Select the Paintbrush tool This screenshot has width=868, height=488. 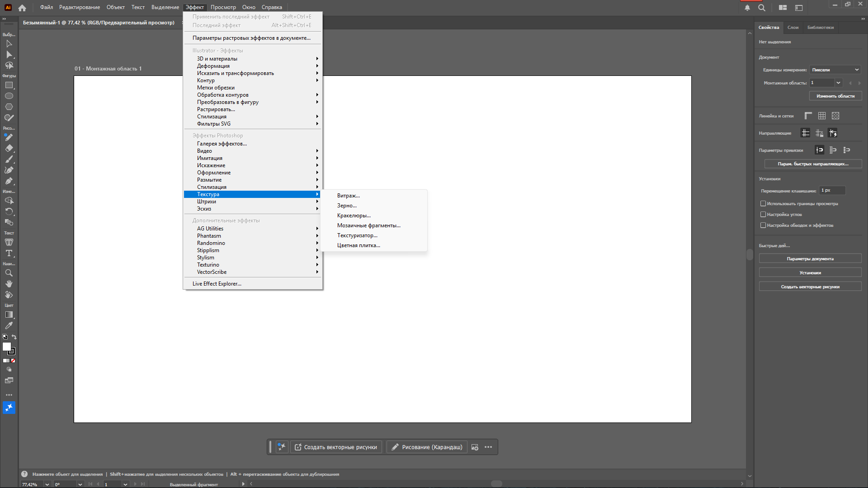pyautogui.click(x=9, y=159)
